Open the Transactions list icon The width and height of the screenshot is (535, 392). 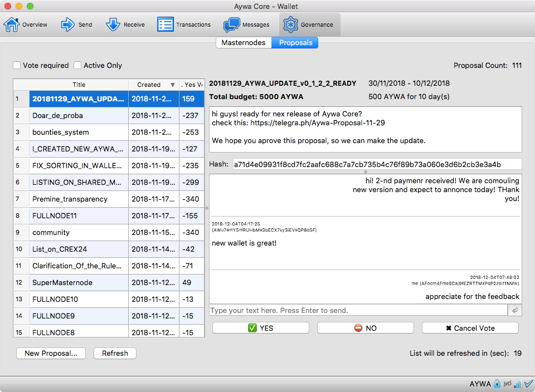tap(166, 24)
